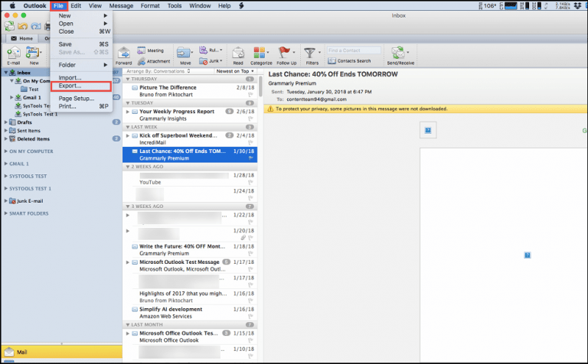
Task: Toggle flag on Simplify AI development message
Action: coord(250,317)
